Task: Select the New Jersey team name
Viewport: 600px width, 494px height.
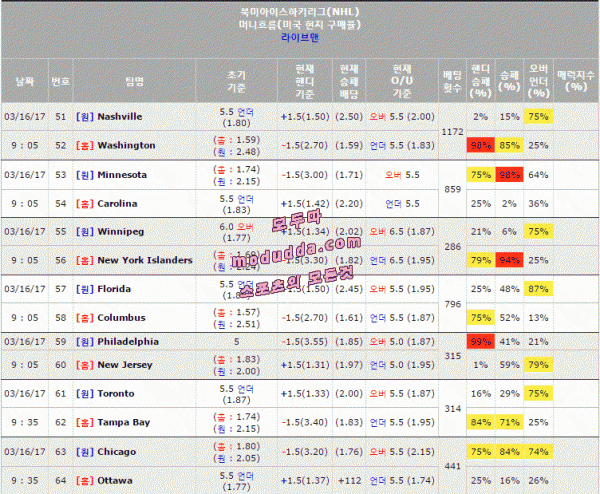Action: [x=125, y=365]
